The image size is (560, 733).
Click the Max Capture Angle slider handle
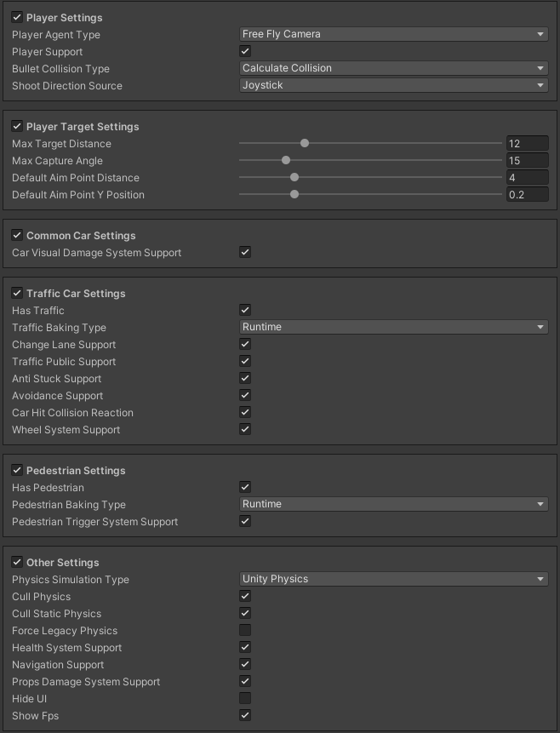click(286, 160)
